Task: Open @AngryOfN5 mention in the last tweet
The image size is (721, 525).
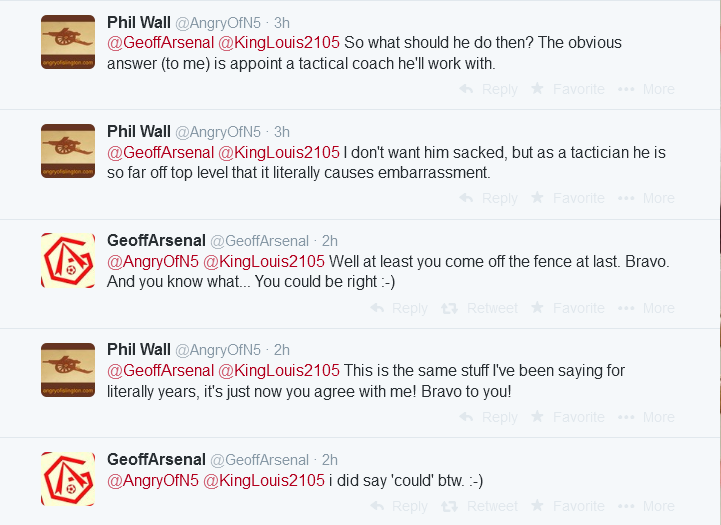Action: 153,480
